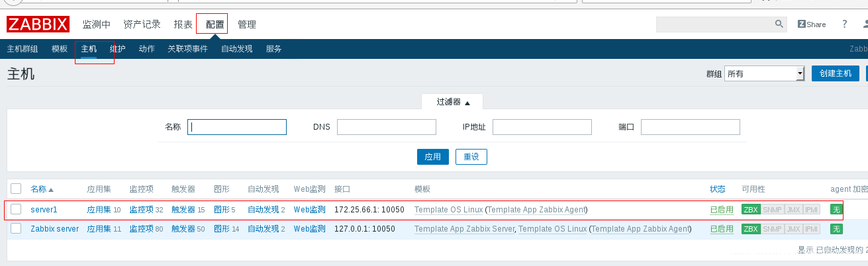Open 监控项 link for Zabbix server

click(x=142, y=229)
